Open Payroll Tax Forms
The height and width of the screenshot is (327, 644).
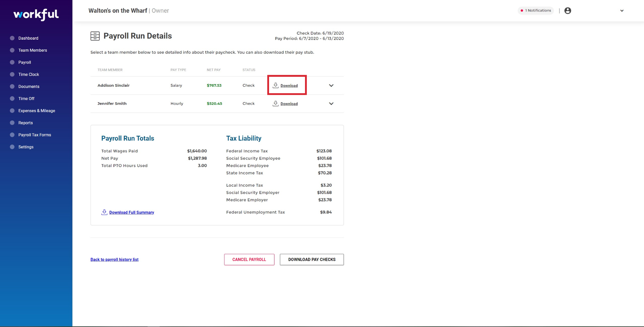[x=35, y=135]
